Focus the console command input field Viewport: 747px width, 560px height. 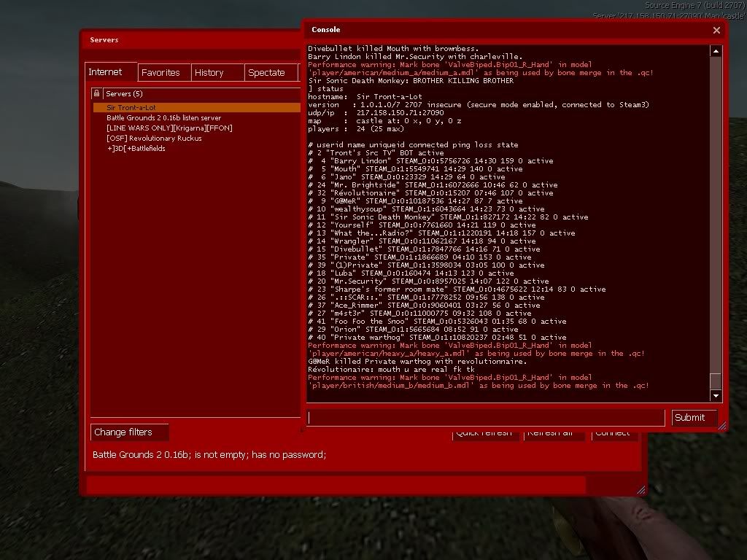click(x=486, y=418)
